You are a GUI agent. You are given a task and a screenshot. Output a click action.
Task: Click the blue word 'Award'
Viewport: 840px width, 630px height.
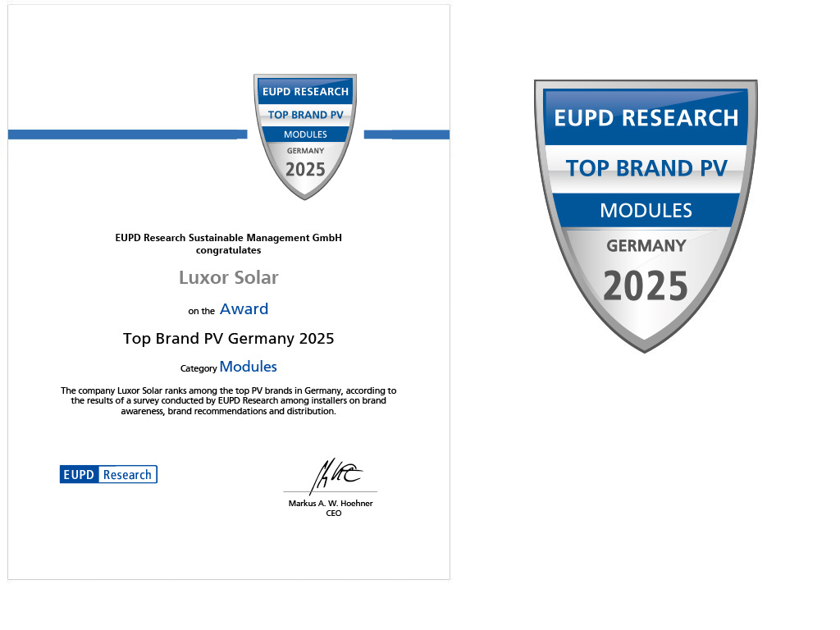(x=244, y=309)
